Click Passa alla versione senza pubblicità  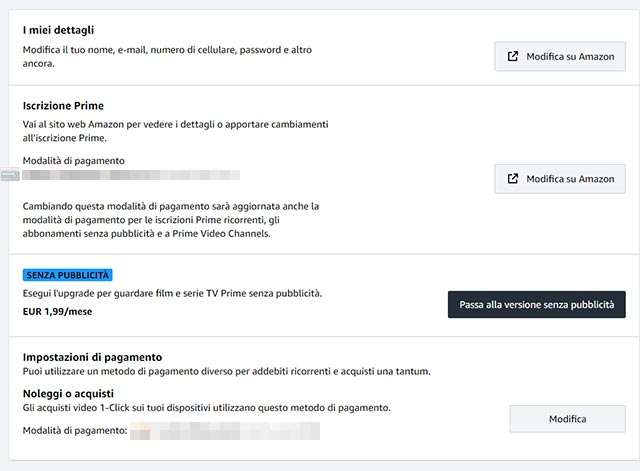click(x=536, y=304)
